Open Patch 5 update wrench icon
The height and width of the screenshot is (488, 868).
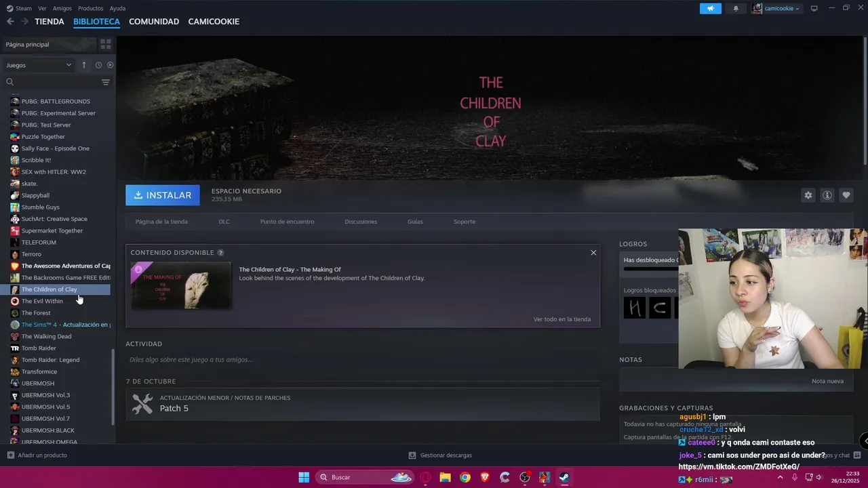click(x=142, y=404)
